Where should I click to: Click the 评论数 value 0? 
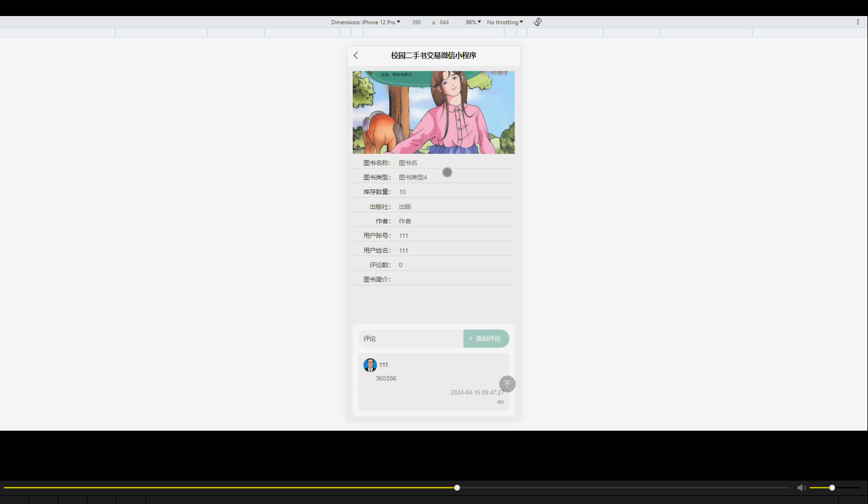401,265
